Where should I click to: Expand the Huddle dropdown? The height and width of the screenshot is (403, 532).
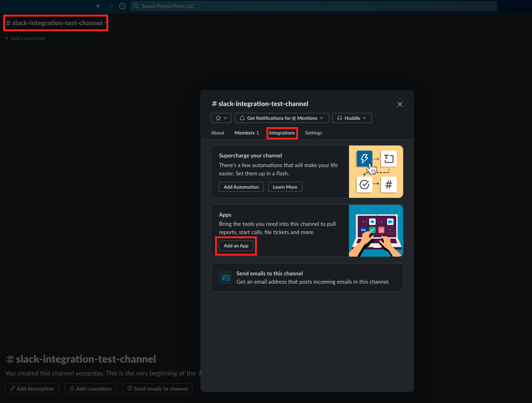(x=351, y=118)
